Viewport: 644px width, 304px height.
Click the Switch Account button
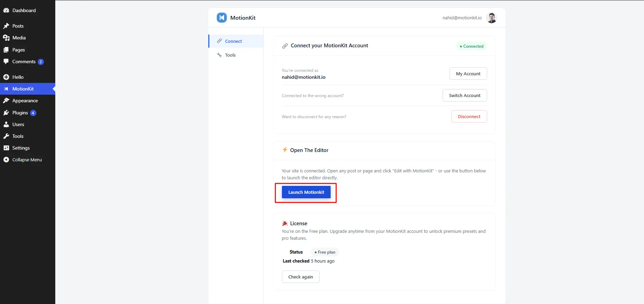(465, 95)
